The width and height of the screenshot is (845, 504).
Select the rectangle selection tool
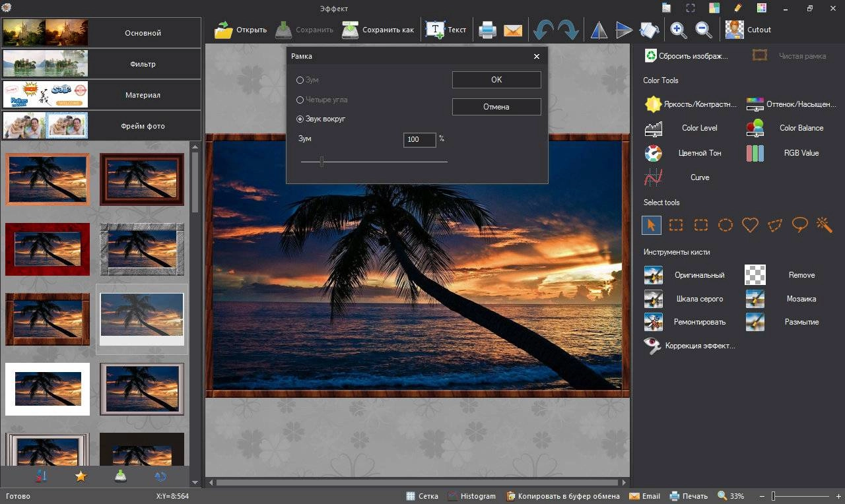point(676,225)
